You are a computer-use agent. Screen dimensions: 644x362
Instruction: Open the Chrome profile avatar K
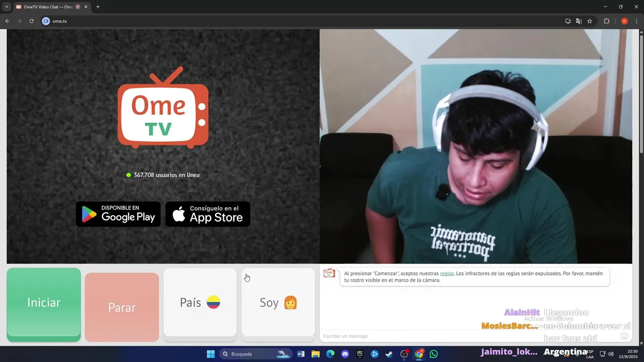[x=624, y=21]
